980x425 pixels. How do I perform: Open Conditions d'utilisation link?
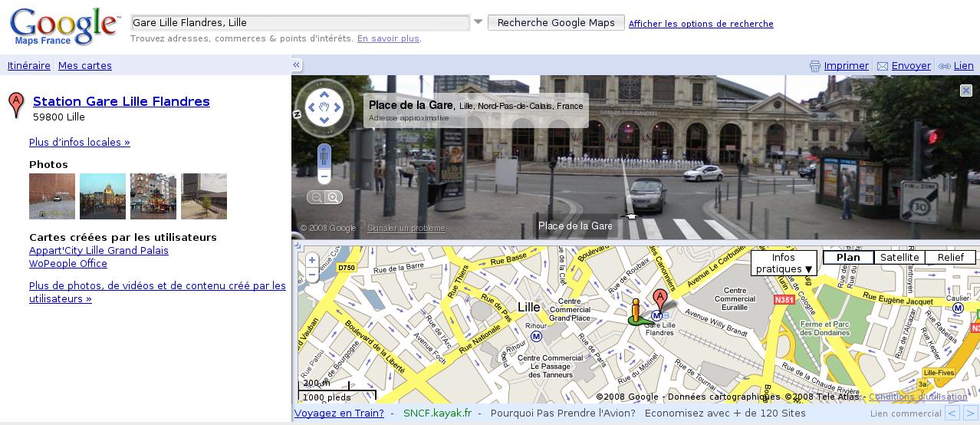click(919, 397)
